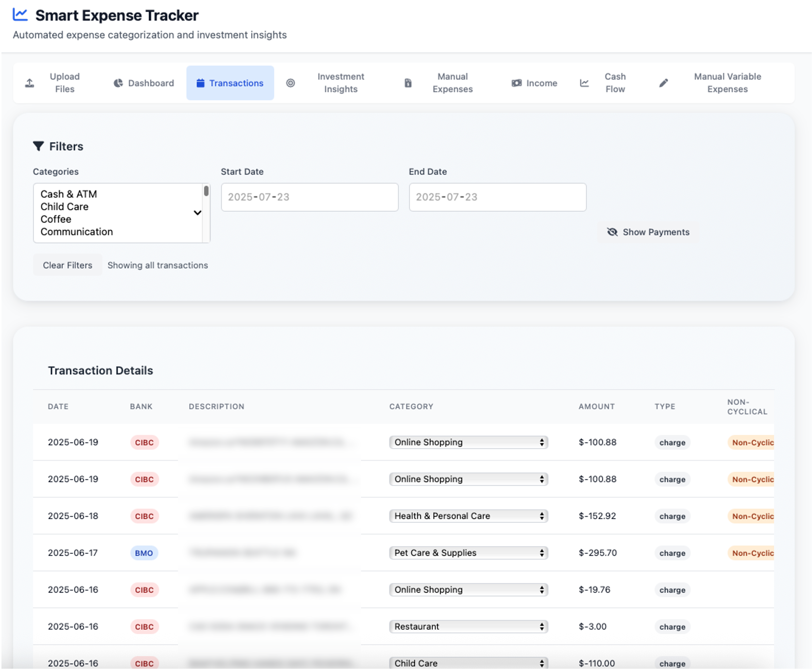Click the calendar icon on Transactions tab
The height and width of the screenshot is (669, 812).
[200, 83]
